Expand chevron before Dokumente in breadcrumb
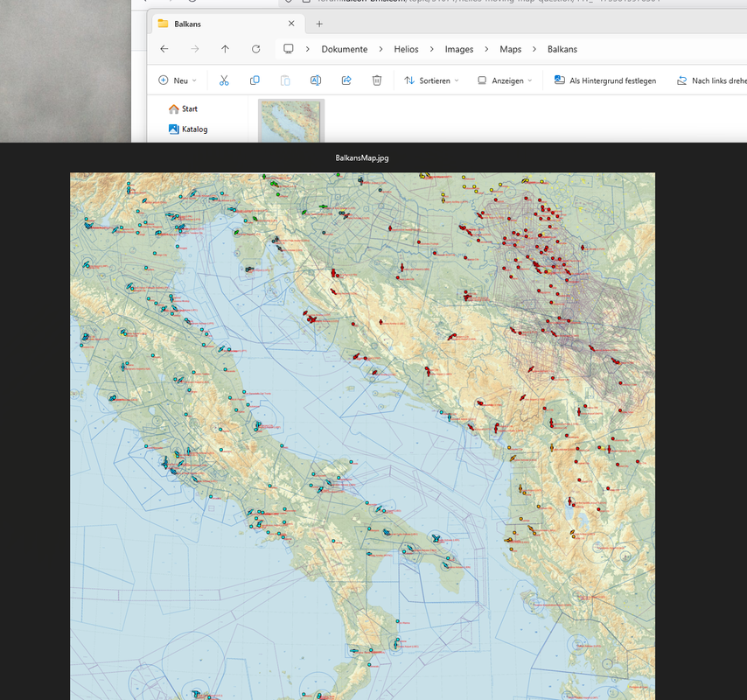Image resolution: width=747 pixels, height=700 pixels. point(308,49)
